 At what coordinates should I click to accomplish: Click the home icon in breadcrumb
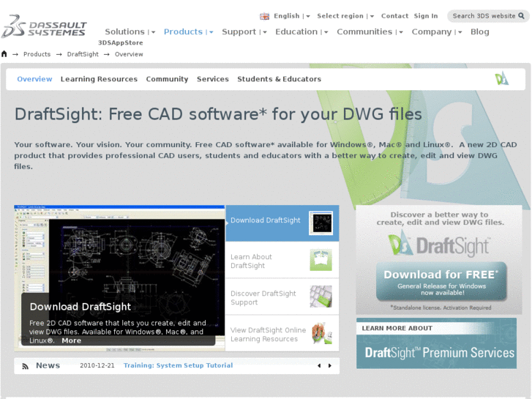click(4, 53)
